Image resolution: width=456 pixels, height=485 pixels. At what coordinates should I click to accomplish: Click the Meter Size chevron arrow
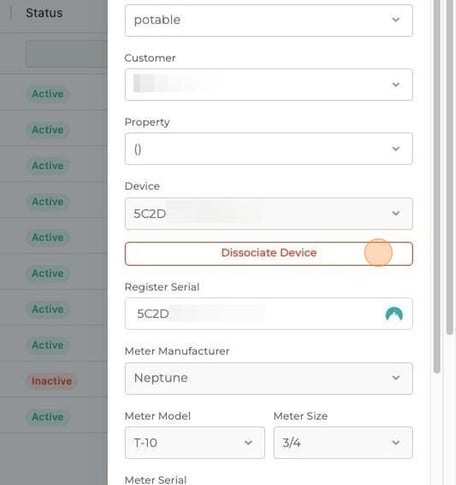[x=396, y=443]
